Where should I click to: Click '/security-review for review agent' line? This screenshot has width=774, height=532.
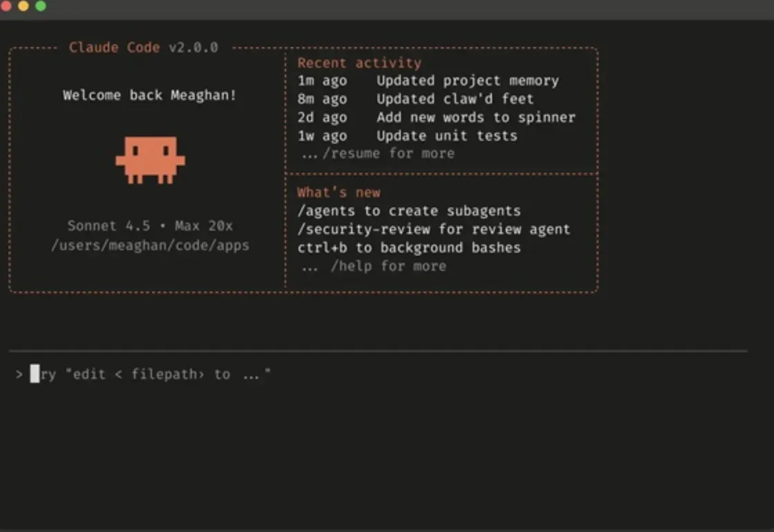[434, 229]
